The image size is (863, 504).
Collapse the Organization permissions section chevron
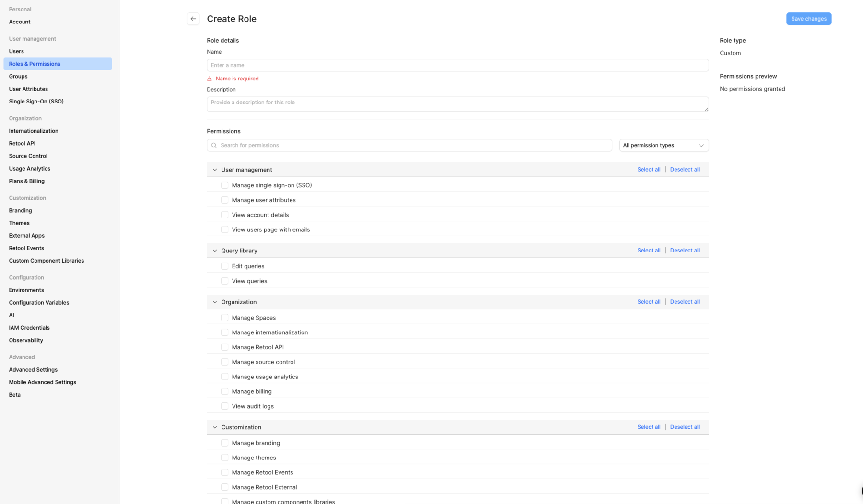pyautogui.click(x=215, y=302)
